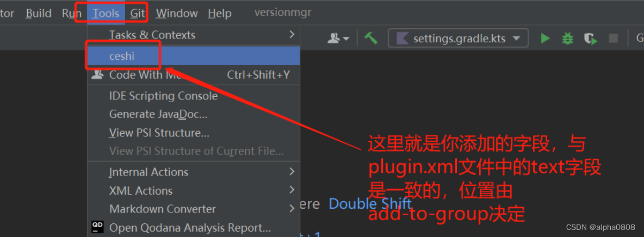This screenshot has width=644, height=237.
Task: Expand the Tasks & Contexts submenu arrow
Action: [x=292, y=34]
